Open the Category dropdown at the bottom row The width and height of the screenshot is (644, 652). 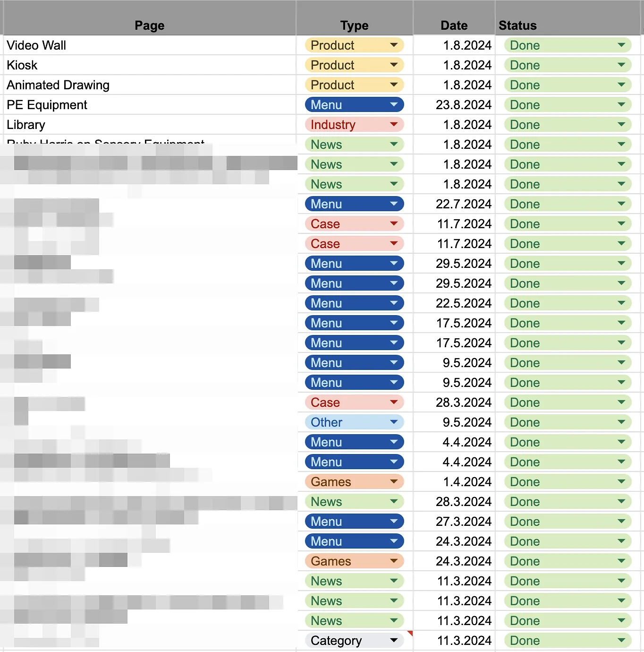[x=395, y=640]
